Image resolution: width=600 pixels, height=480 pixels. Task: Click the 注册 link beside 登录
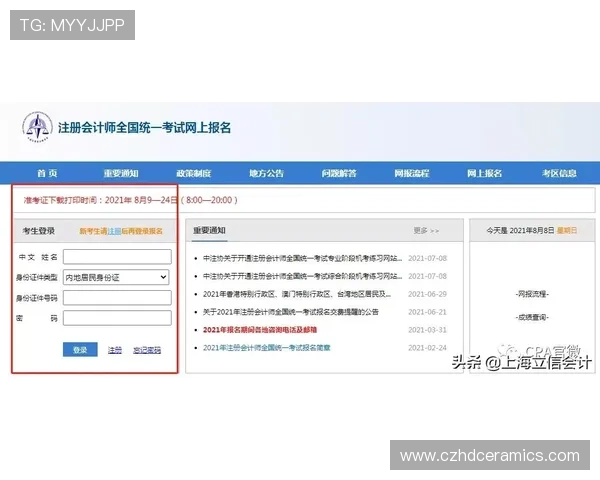[115, 350]
